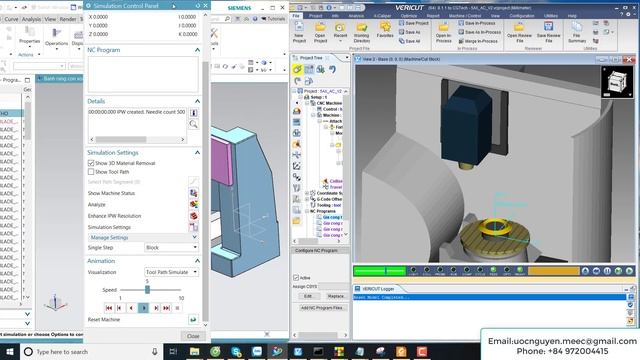
Task: Click Save Review File icon
Action: click(x=548, y=27)
